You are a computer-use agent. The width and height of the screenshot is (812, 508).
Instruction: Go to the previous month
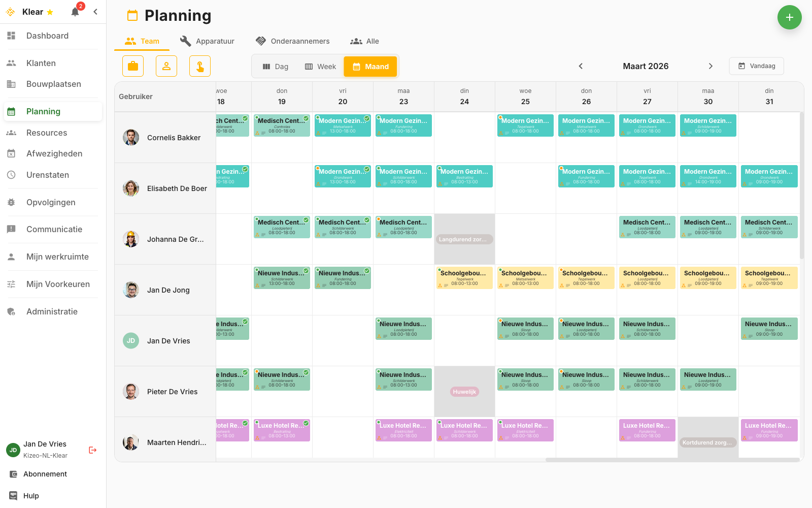click(581, 66)
